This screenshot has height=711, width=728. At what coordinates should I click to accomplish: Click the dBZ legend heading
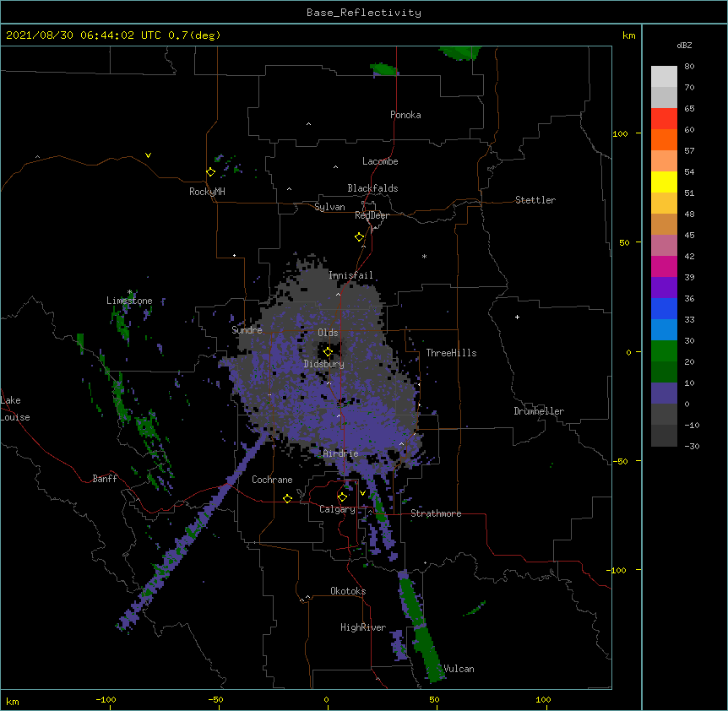(x=684, y=45)
